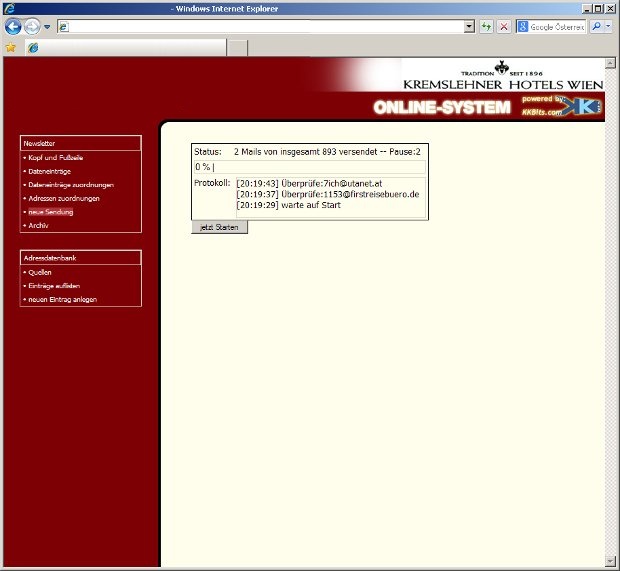The width and height of the screenshot is (620, 571).
Task: Select "neuen Eintrag anlegen" in Adressdatenbank
Action: [x=62, y=300]
